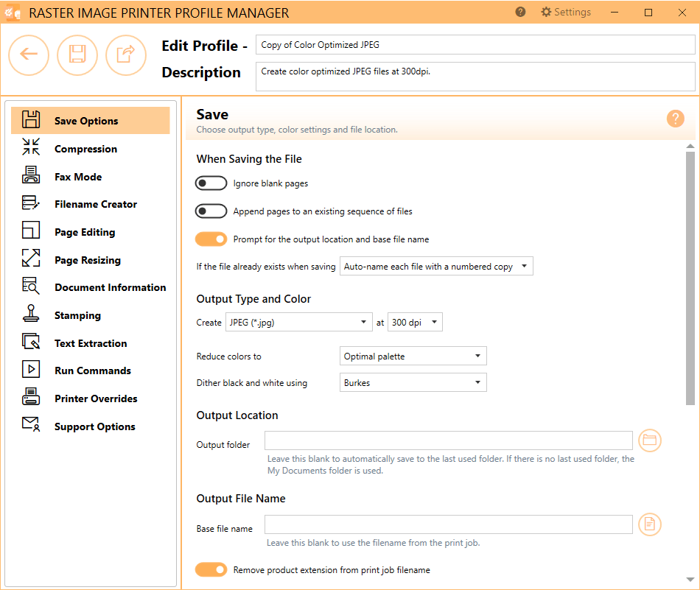Image resolution: width=700 pixels, height=590 pixels.
Task: Disable Prompt for output location toggle
Action: [211, 239]
